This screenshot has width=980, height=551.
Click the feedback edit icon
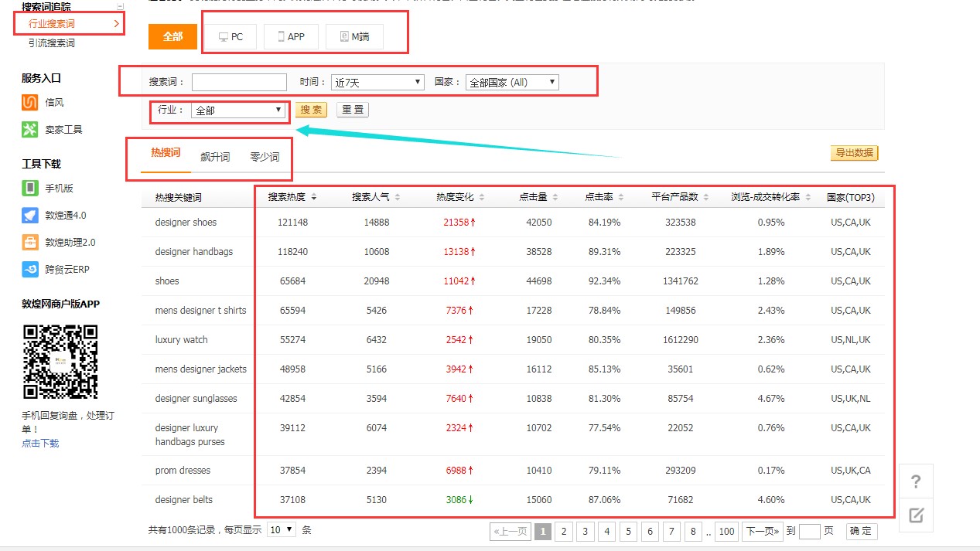click(x=916, y=515)
